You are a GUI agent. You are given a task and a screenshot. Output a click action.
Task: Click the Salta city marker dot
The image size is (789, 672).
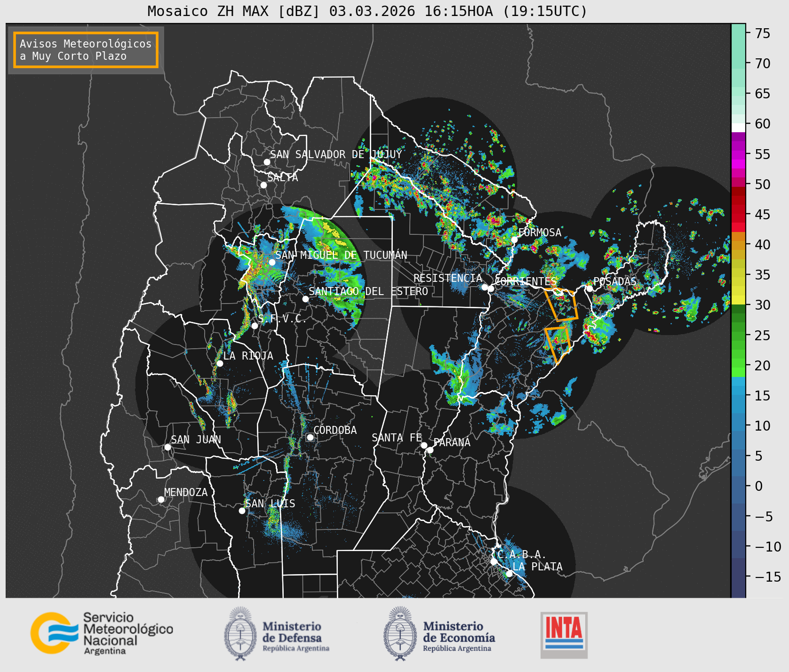point(264,185)
